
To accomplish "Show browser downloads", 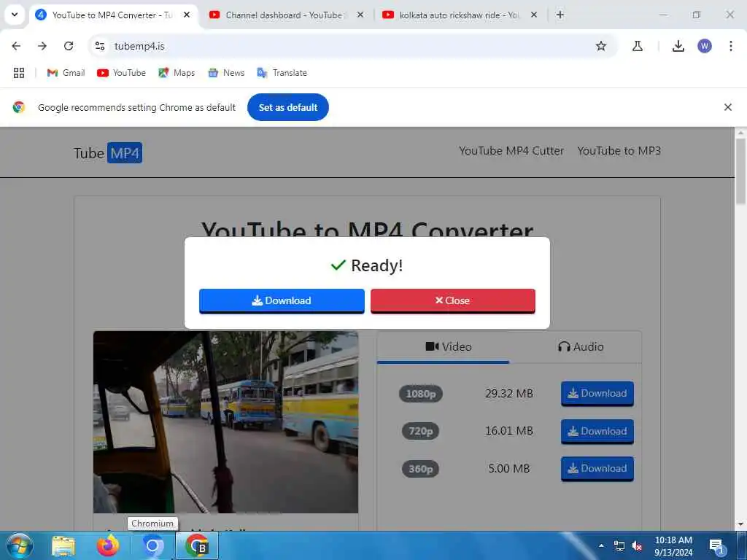I will click(678, 46).
